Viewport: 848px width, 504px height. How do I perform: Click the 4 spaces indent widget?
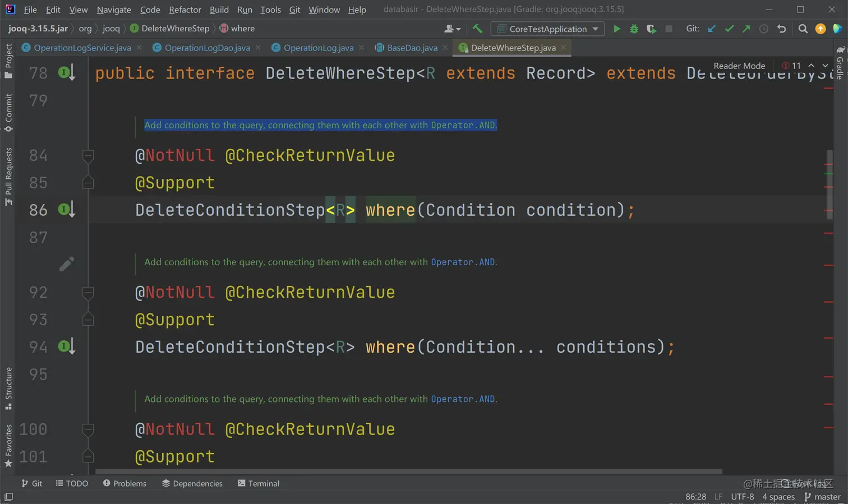tap(778, 497)
